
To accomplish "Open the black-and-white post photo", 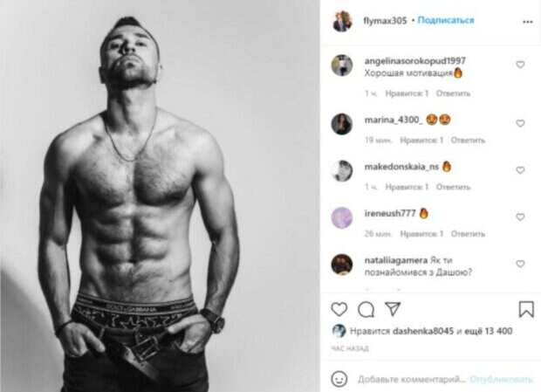I will (160, 196).
